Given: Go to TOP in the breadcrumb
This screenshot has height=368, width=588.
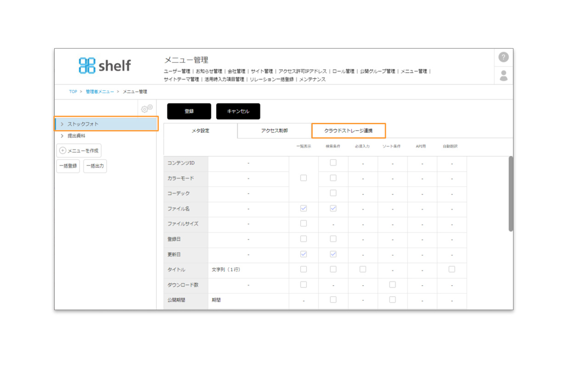Looking at the screenshot, I should (73, 92).
